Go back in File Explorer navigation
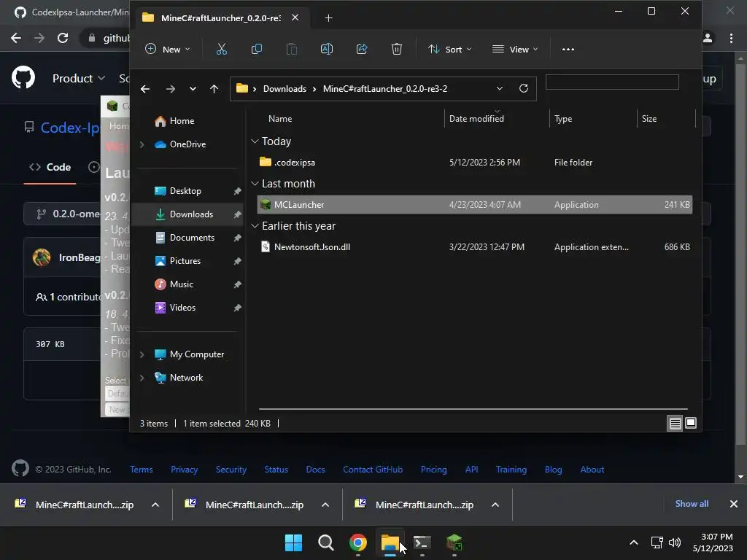The width and height of the screenshot is (747, 560). (145, 88)
